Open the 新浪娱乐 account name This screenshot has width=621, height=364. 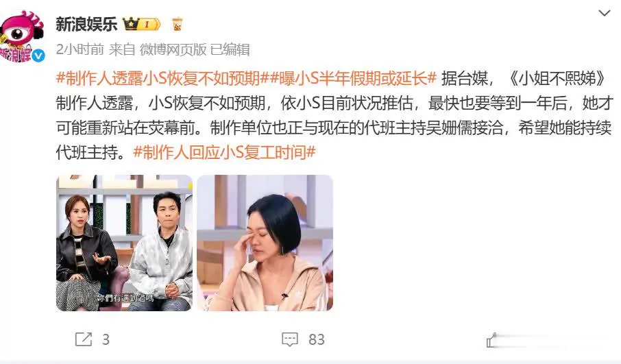tap(87, 24)
